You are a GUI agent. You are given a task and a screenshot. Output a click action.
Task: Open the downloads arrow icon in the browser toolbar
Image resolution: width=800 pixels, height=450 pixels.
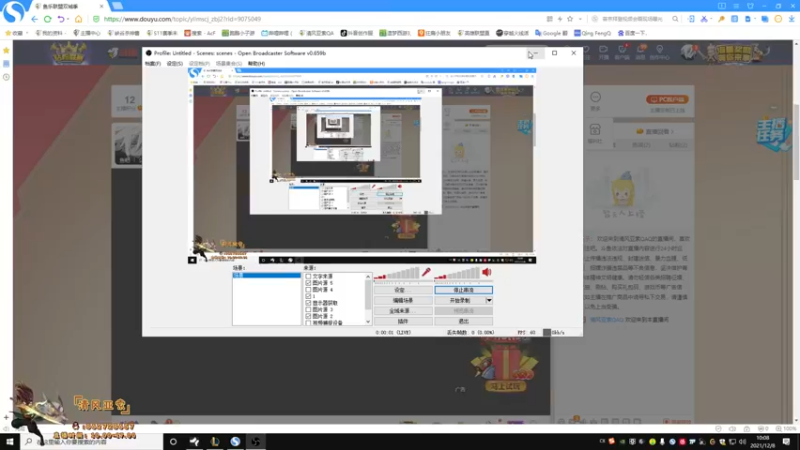(791, 19)
